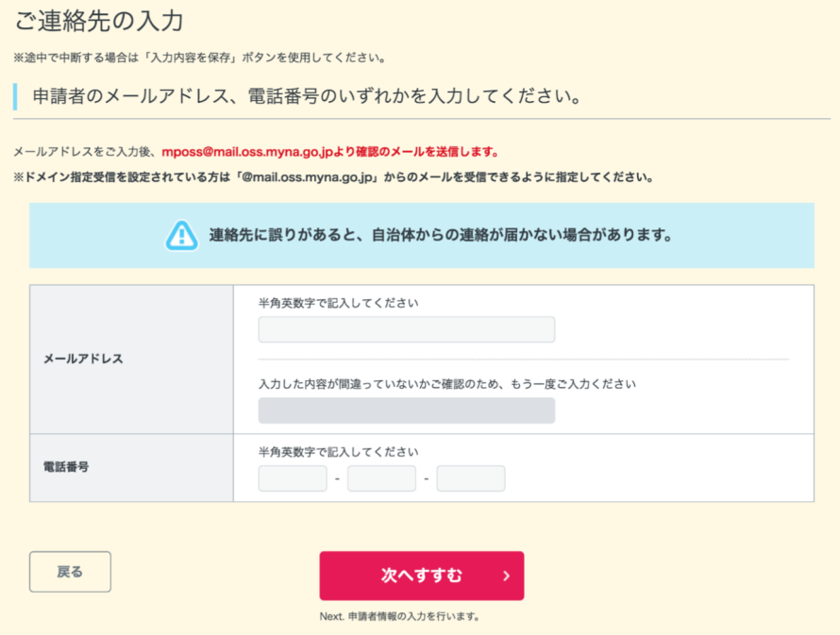Click the 次へすすむ button
840x635 pixels.
422,576
